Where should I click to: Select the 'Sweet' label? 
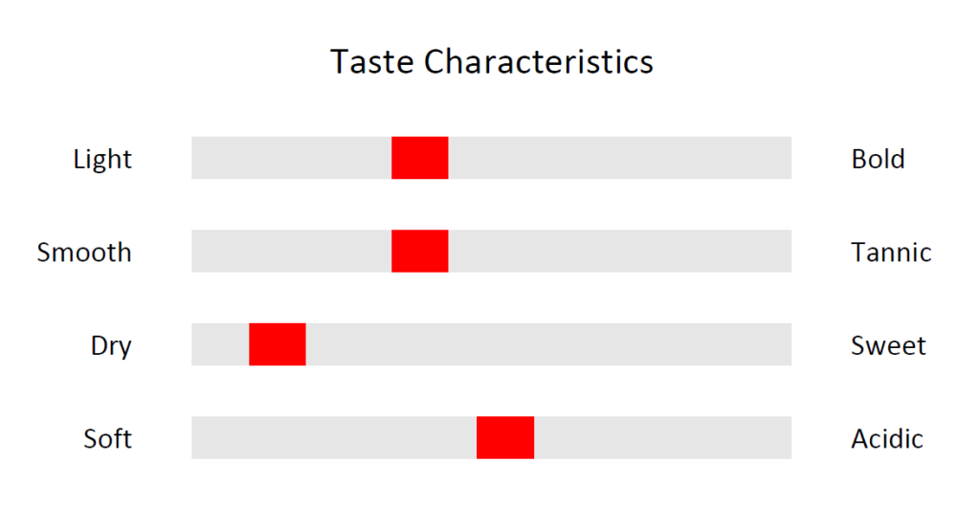pos(888,345)
